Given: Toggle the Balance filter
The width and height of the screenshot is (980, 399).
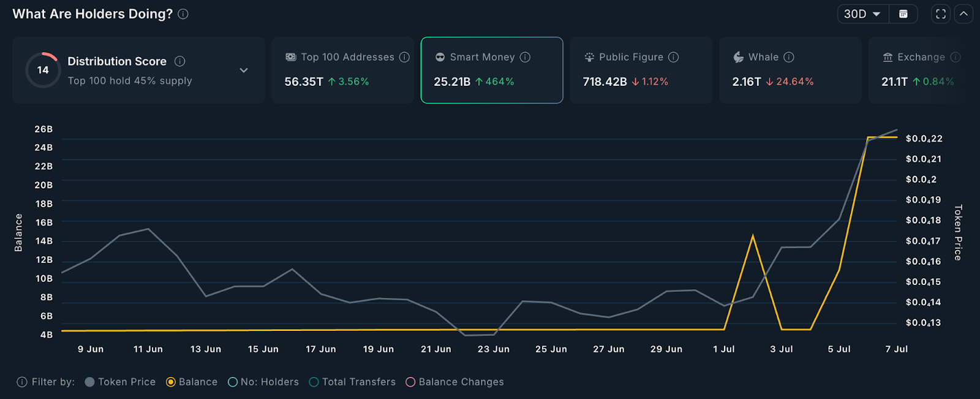Looking at the screenshot, I should tap(192, 382).
